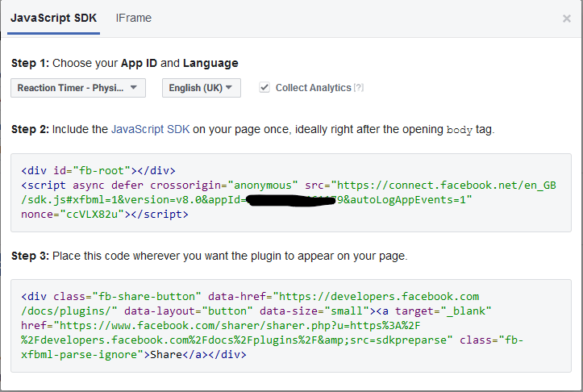Click the Collect Analytics label

[313, 88]
